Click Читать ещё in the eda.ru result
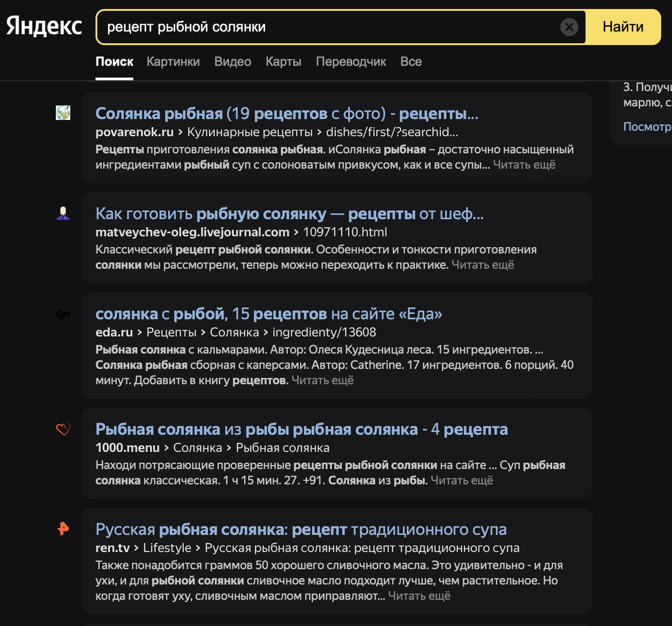The image size is (672, 626). point(323,380)
